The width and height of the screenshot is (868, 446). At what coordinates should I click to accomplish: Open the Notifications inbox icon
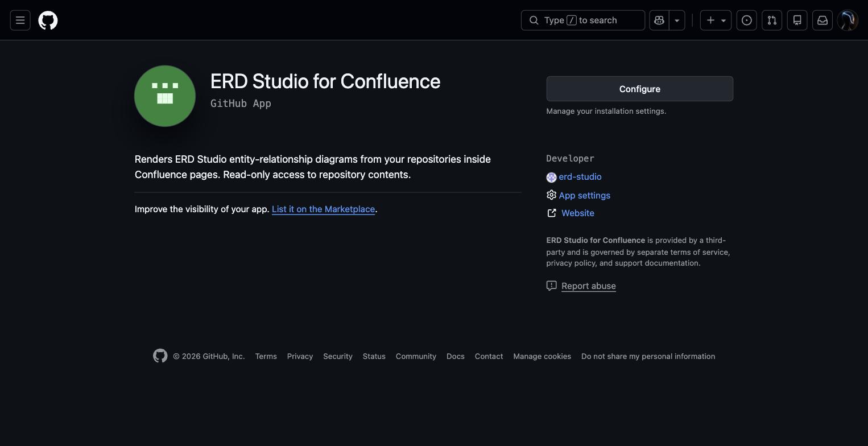pyautogui.click(x=822, y=20)
